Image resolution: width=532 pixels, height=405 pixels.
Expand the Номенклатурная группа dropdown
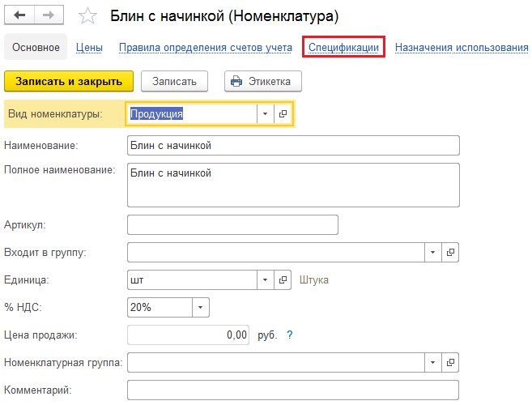(434, 362)
